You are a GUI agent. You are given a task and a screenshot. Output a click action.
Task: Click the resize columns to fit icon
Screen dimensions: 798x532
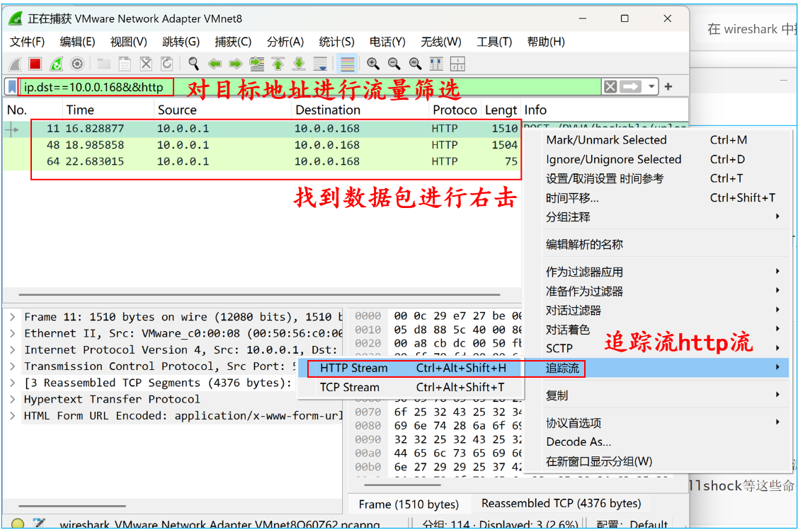pyautogui.click(x=437, y=64)
